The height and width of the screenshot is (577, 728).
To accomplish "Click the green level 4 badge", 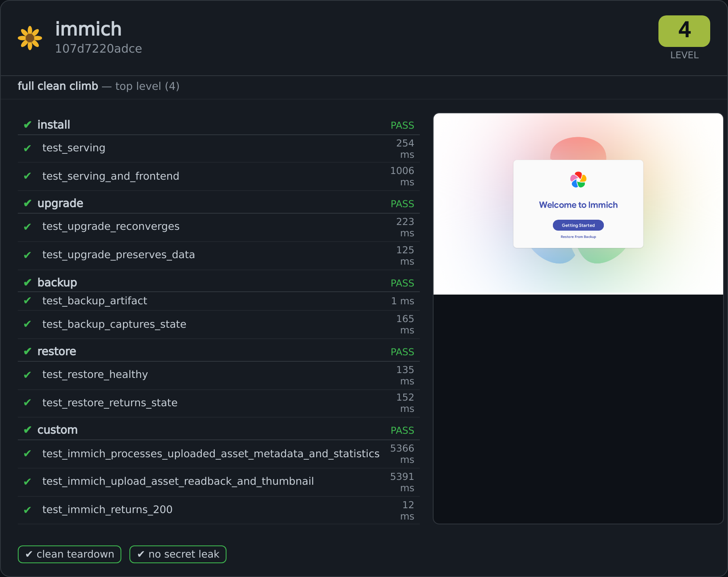I will [684, 31].
